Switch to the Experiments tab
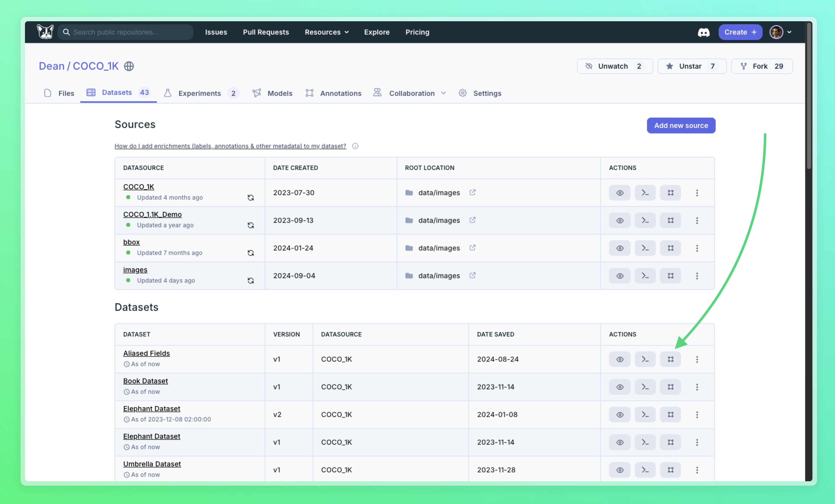The width and height of the screenshot is (835, 504). pos(200,93)
